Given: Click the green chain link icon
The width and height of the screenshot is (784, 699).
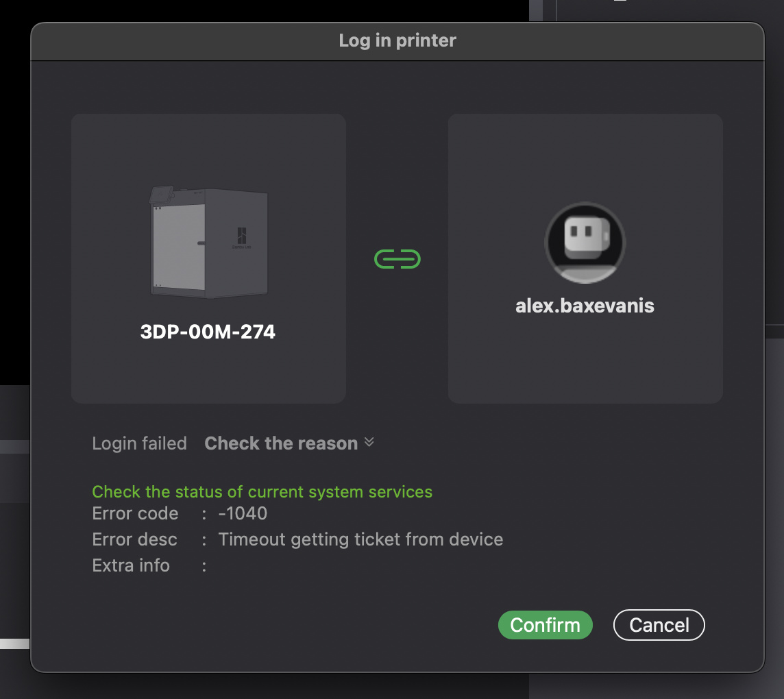Looking at the screenshot, I should (x=397, y=259).
